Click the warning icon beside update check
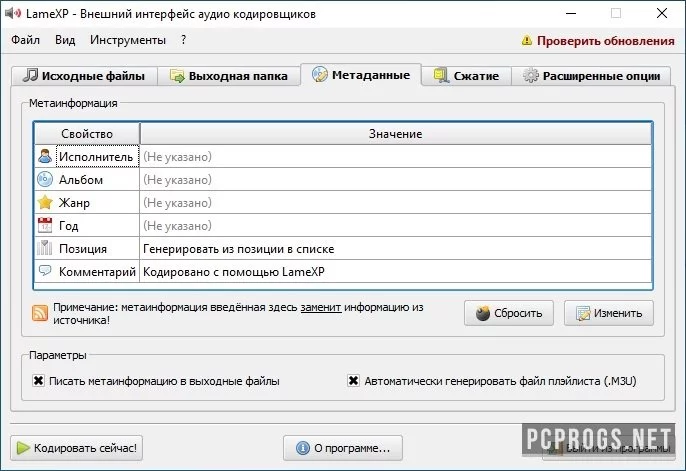 pos(527,41)
